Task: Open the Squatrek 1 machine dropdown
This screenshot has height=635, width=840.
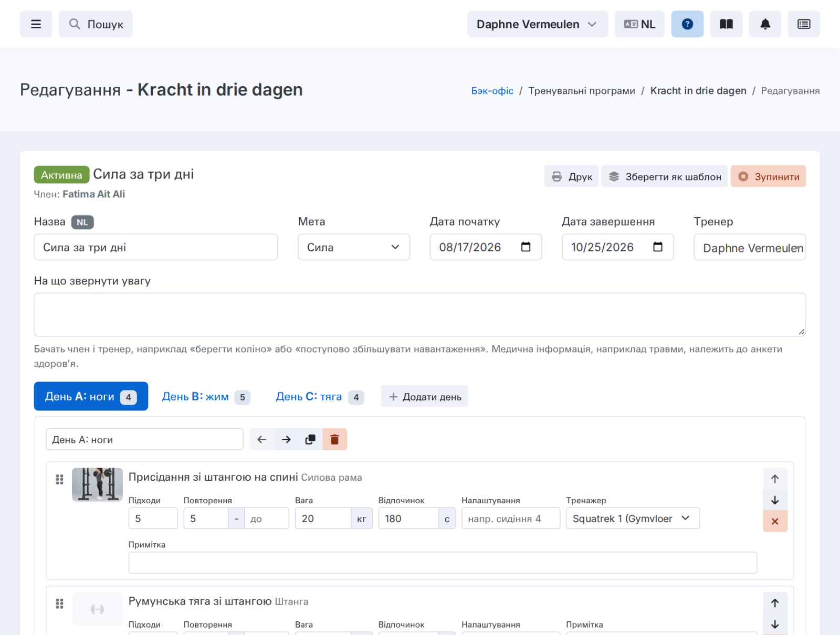Action: [633, 518]
